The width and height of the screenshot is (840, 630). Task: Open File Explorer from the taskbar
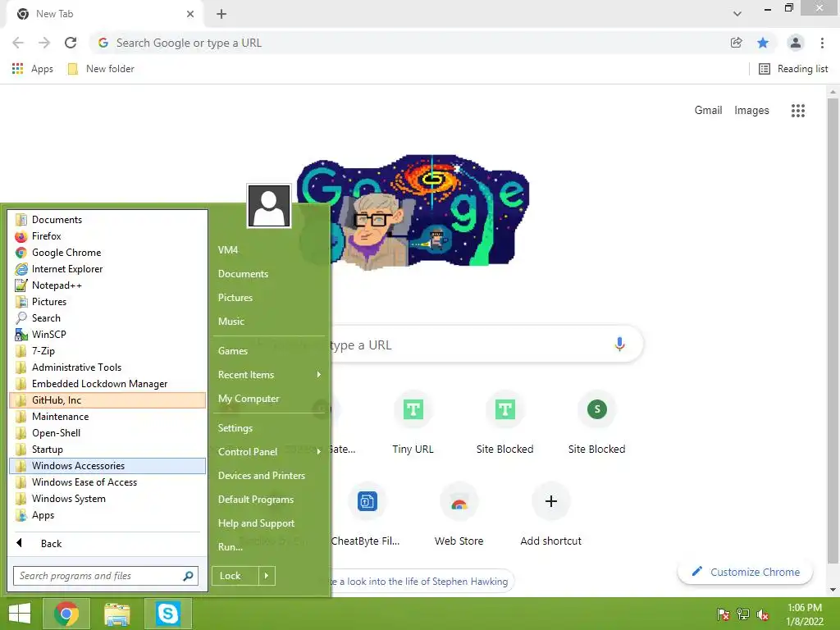coord(116,614)
